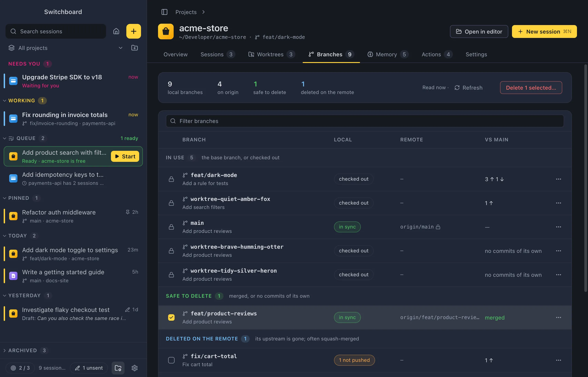The image size is (588, 377).
Task: Open more options for worktree-tidy-silver-heron
Action: tap(558, 275)
